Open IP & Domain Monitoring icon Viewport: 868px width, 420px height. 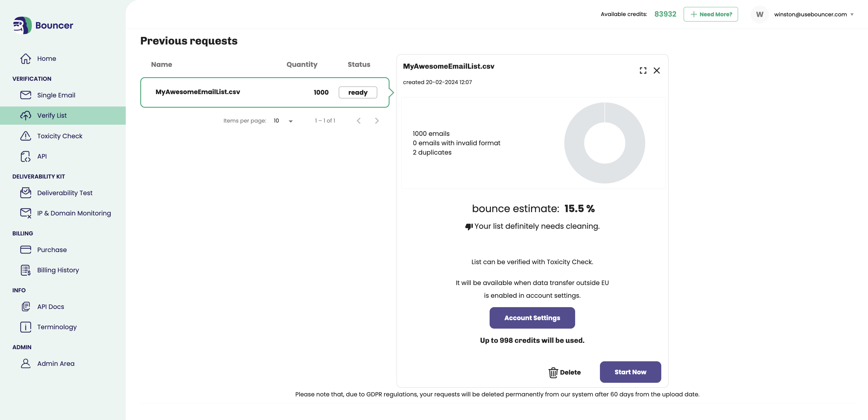pyautogui.click(x=26, y=213)
